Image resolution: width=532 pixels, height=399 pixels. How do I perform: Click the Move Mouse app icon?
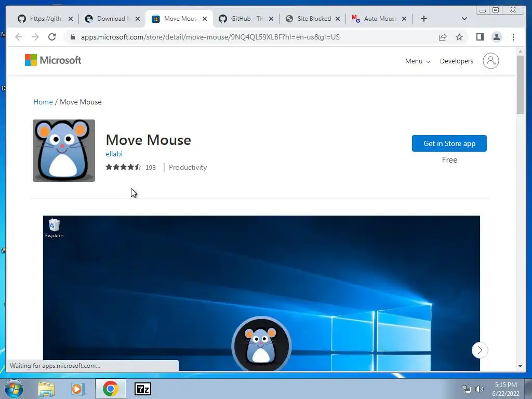64,150
